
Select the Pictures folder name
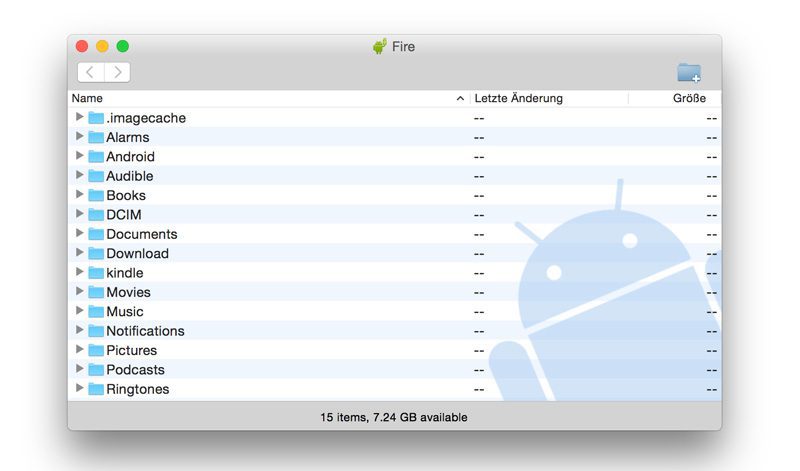[132, 351]
